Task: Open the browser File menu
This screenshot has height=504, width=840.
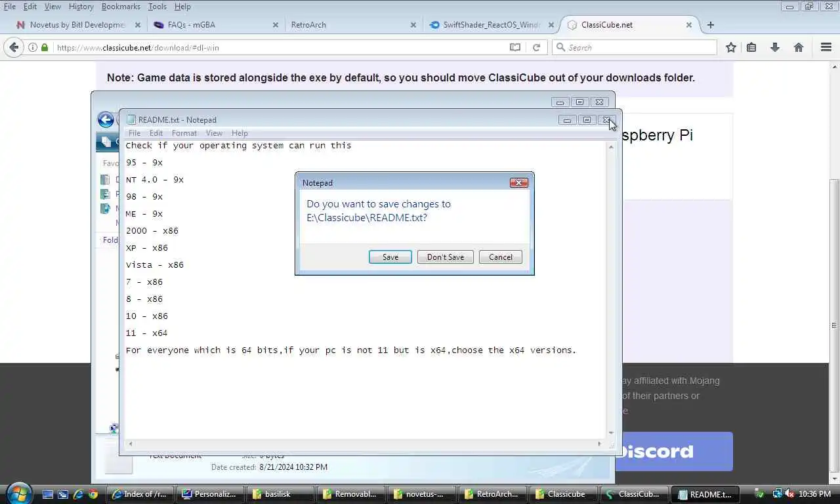Action: click(x=9, y=7)
